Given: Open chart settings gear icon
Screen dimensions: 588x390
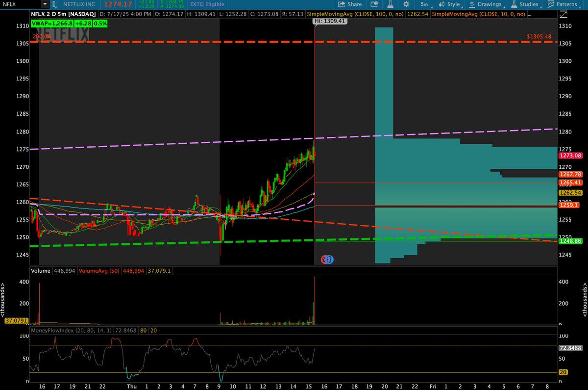Looking at the screenshot, I should click(406, 4).
